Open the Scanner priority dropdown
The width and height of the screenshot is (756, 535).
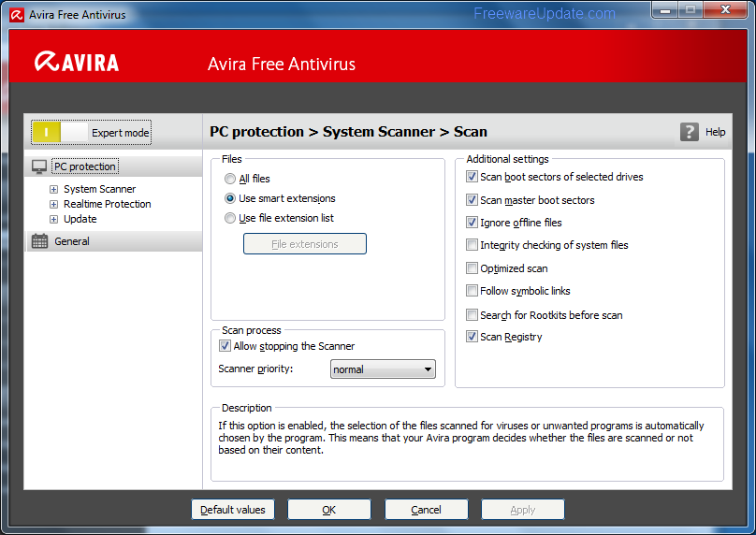coord(384,369)
